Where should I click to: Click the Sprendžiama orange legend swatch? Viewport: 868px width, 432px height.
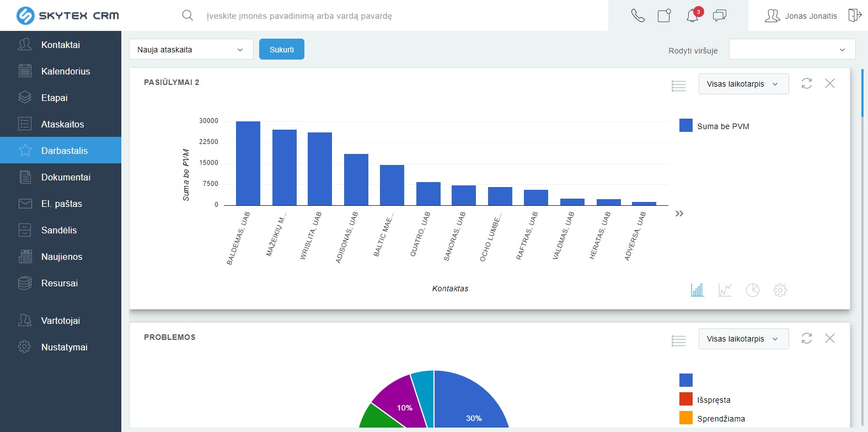click(686, 418)
